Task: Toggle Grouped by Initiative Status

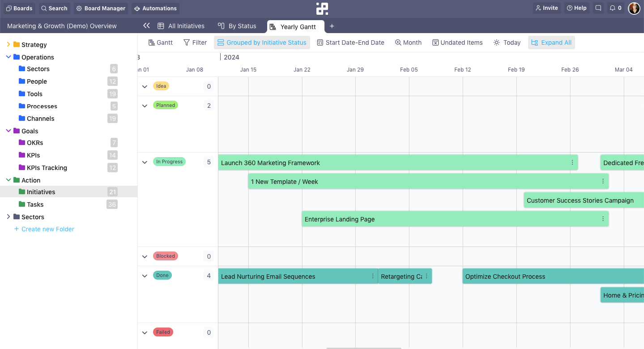Action: point(262,42)
